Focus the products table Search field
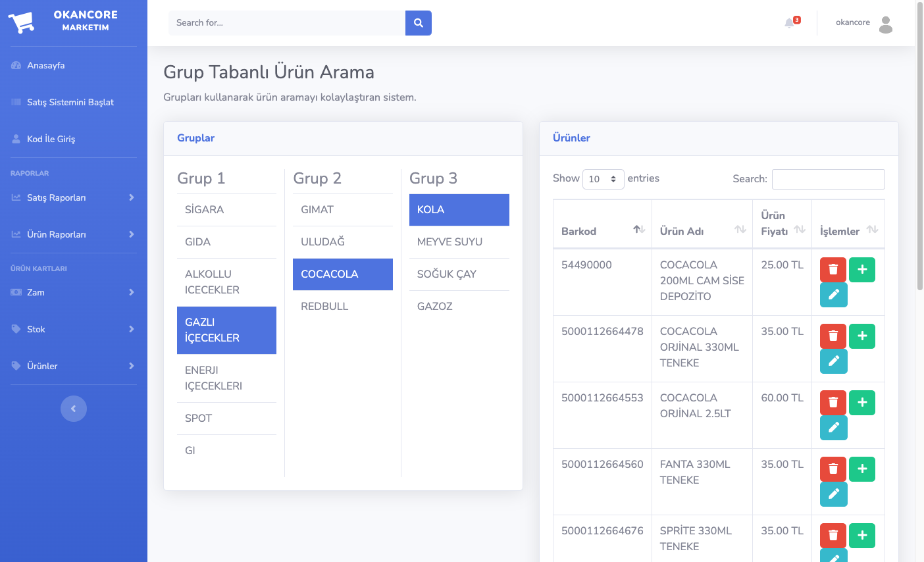This screenshot has height=562, width=924. pos(828,179)
